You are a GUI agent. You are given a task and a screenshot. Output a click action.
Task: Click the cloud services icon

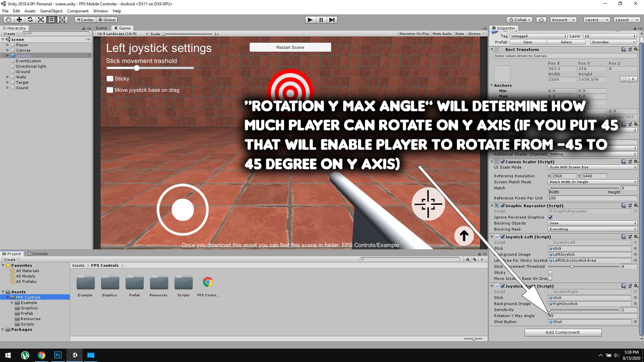[x=541, y=20]
